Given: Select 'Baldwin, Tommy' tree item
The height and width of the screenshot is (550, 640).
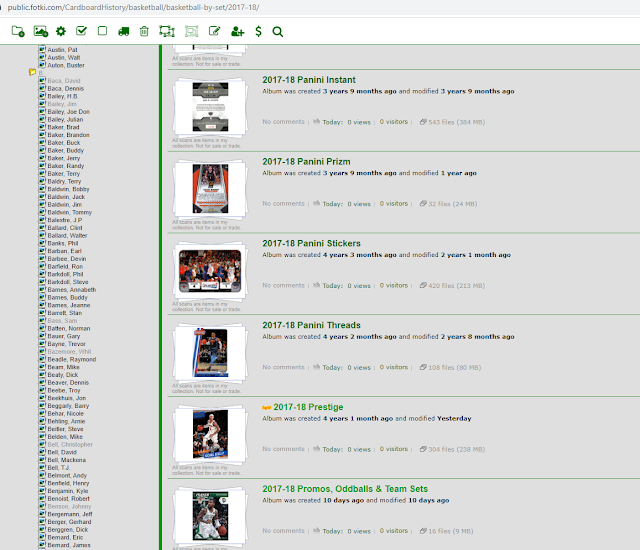Looking at the screenshot, I should click(x=69, y=213).
